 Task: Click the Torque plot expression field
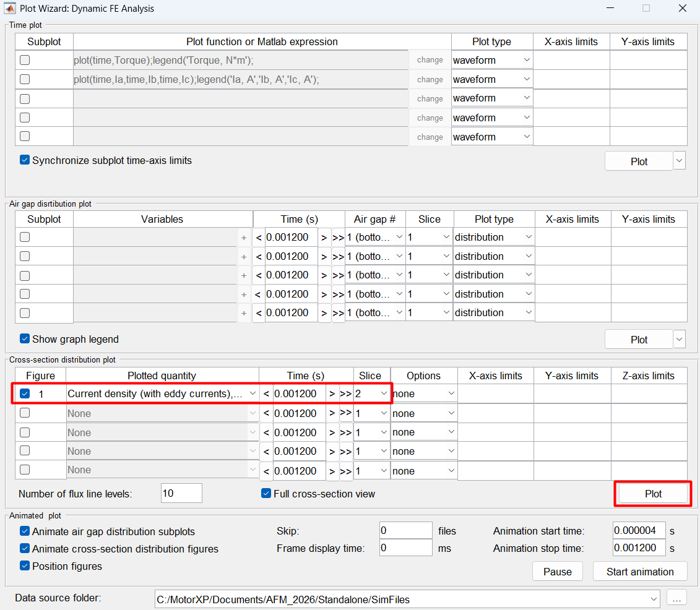coord(241,60)
